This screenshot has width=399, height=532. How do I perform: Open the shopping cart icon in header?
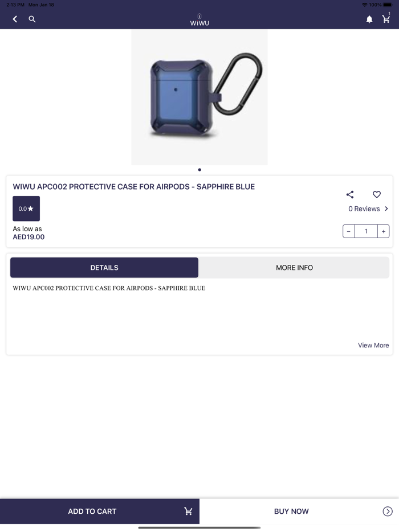pos(386,19)
